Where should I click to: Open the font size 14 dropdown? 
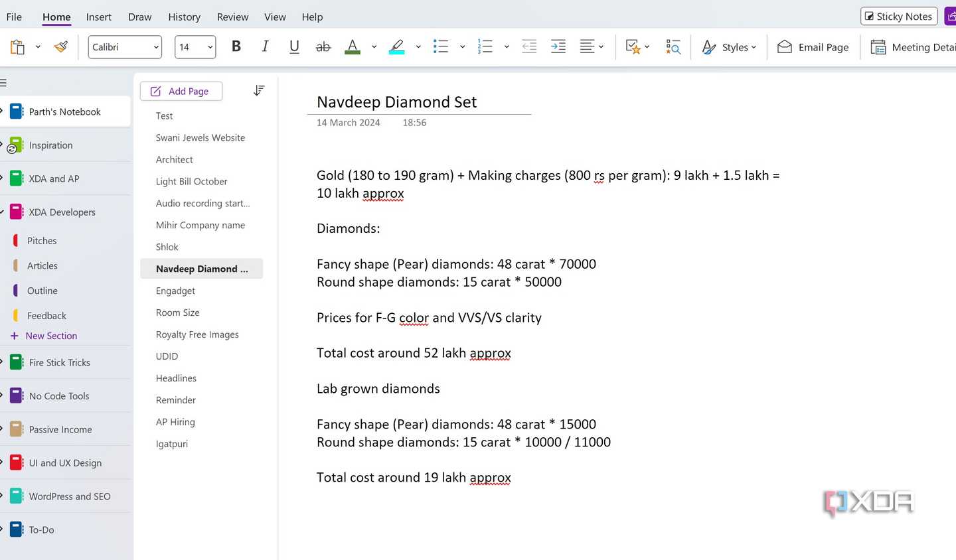195,47
